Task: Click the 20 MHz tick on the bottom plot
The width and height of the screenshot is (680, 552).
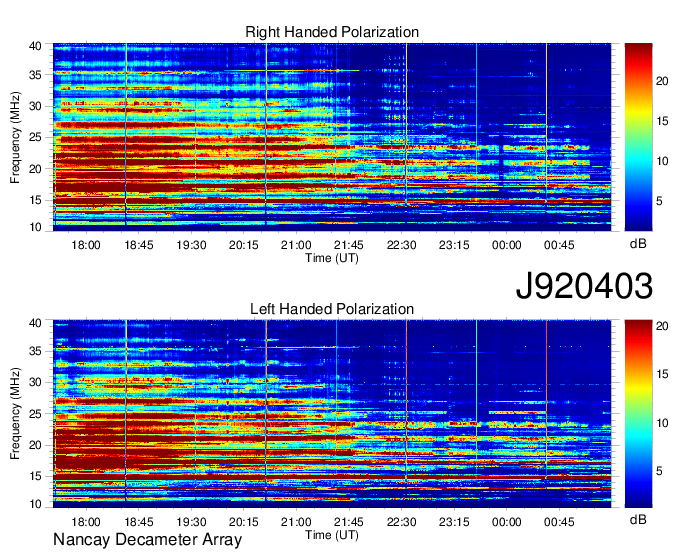Action: pos(36,445)
